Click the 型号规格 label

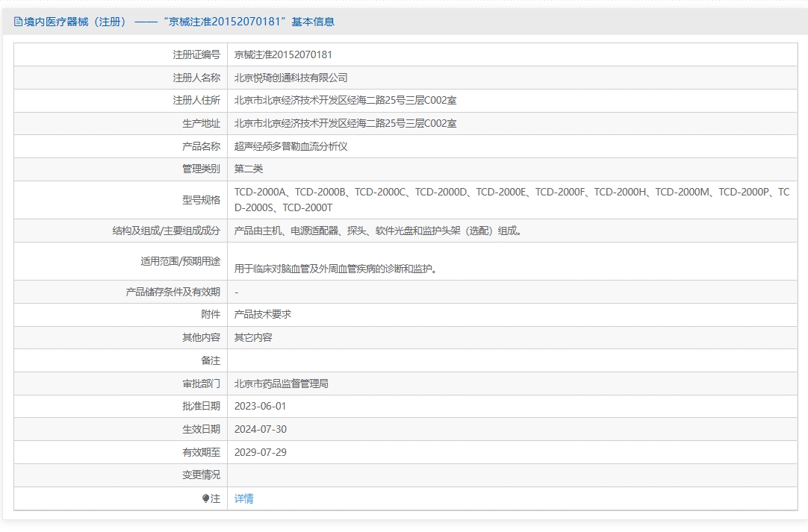pos(201,200)
